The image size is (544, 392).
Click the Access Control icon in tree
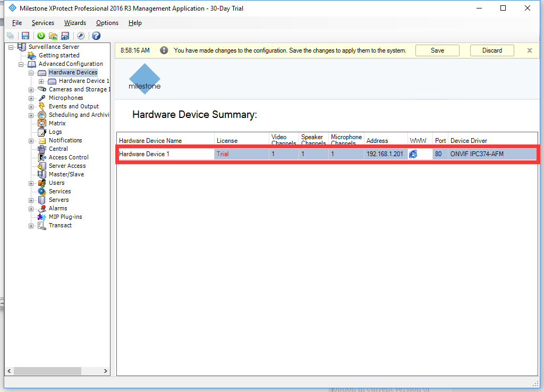click(x=42, y=158)
